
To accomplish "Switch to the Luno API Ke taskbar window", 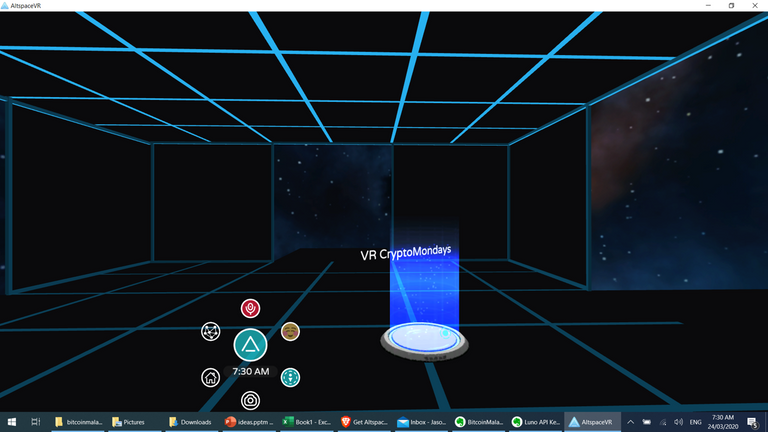I will click(x=535, y=422).
